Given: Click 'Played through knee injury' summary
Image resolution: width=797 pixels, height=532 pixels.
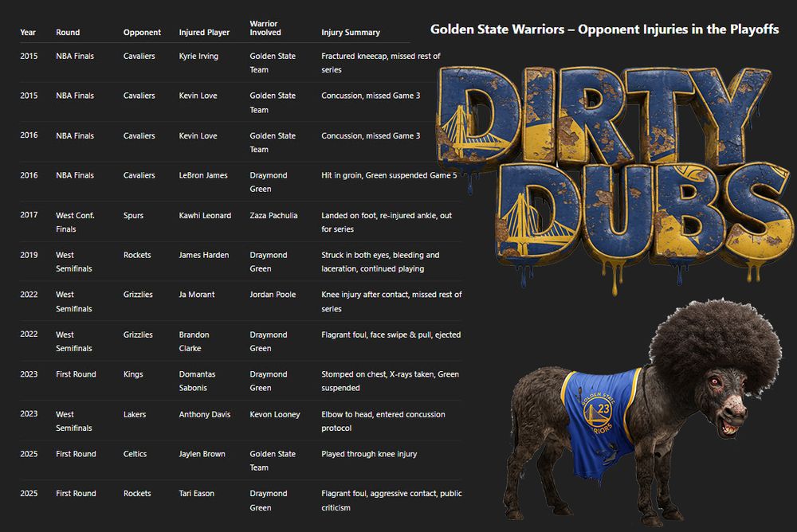Looking at the screenshot, I should coord(369,454).
